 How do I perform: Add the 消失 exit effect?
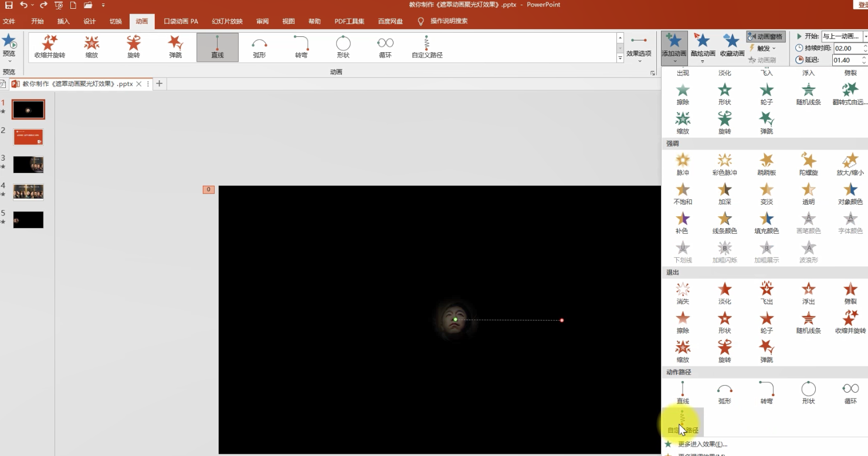(683, 293)
